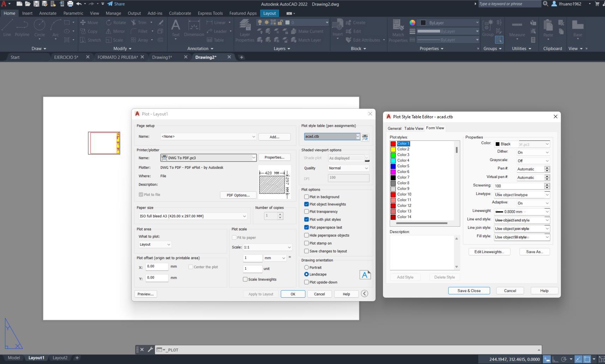
Task: Click the Undo arrow in quick access toolbar
Action: click(x=79, y=4)
